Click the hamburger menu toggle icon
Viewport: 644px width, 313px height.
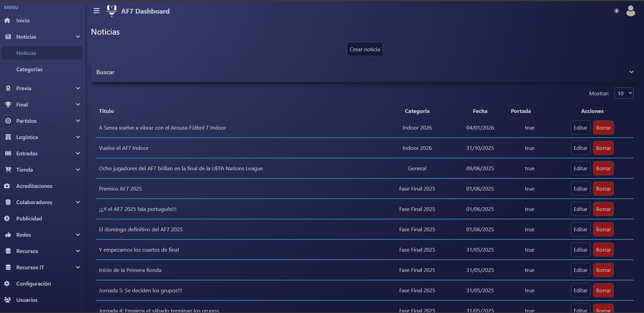97,11
